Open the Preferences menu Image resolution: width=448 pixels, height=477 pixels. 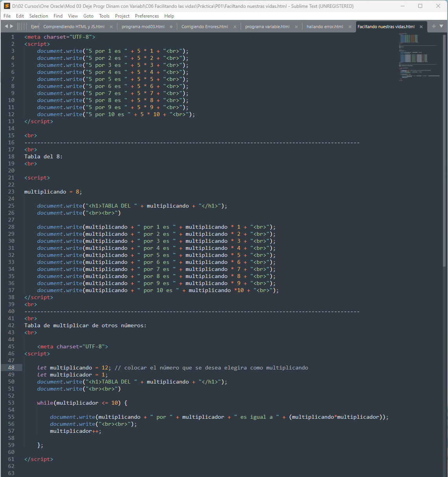tap(147, 16)
